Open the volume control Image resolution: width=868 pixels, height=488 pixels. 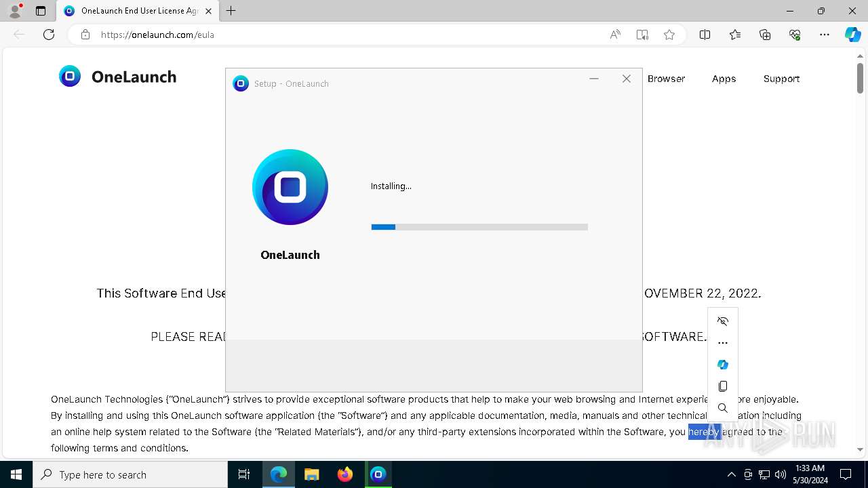781,474
